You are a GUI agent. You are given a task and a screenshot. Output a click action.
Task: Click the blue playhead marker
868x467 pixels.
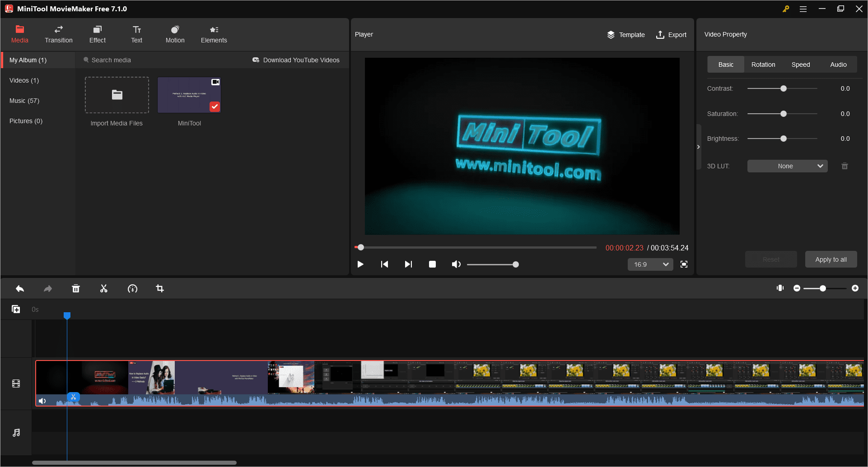(x=67, y=315)
